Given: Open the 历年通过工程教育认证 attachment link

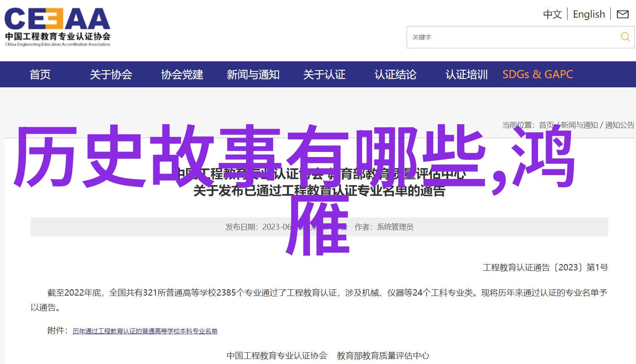Looking at the screenshot, I should [145, 331].
